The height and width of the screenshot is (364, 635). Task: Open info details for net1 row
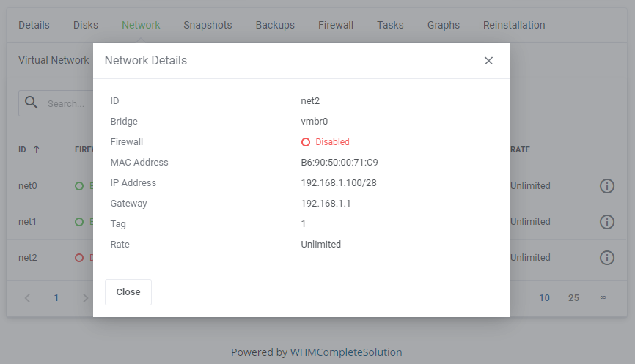point(606,221)
